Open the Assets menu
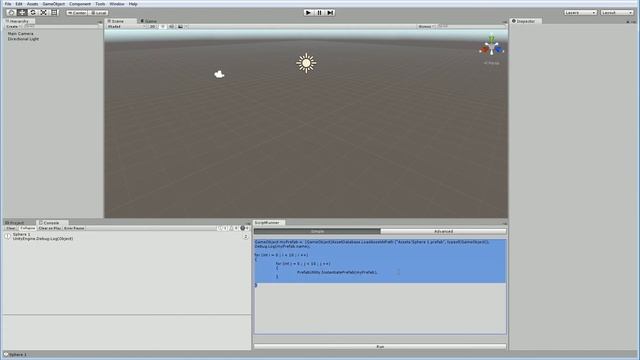This screenshot has width=640, height=360. coord(32,4)
